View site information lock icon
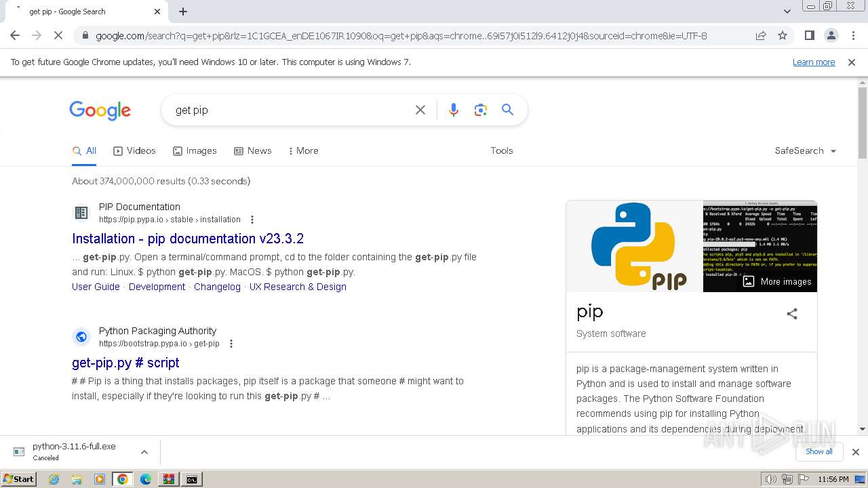868x488 pixels. (x=84, y=36)
